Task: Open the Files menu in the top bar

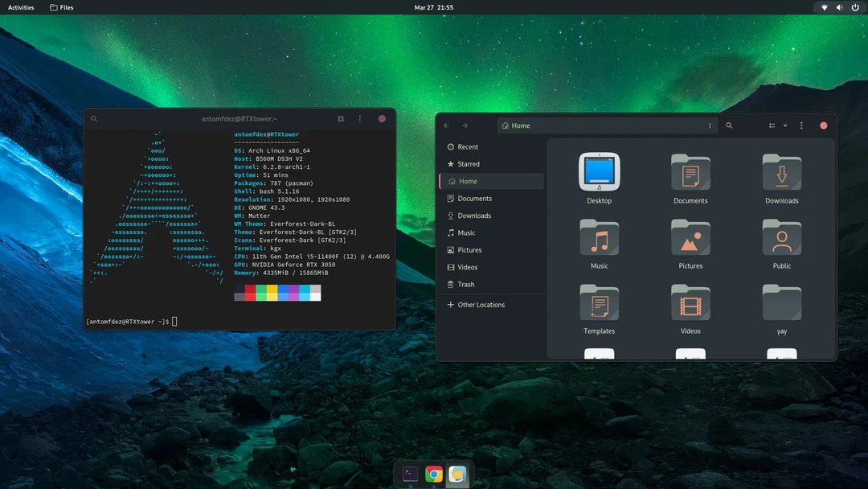Action: (61, 6)
